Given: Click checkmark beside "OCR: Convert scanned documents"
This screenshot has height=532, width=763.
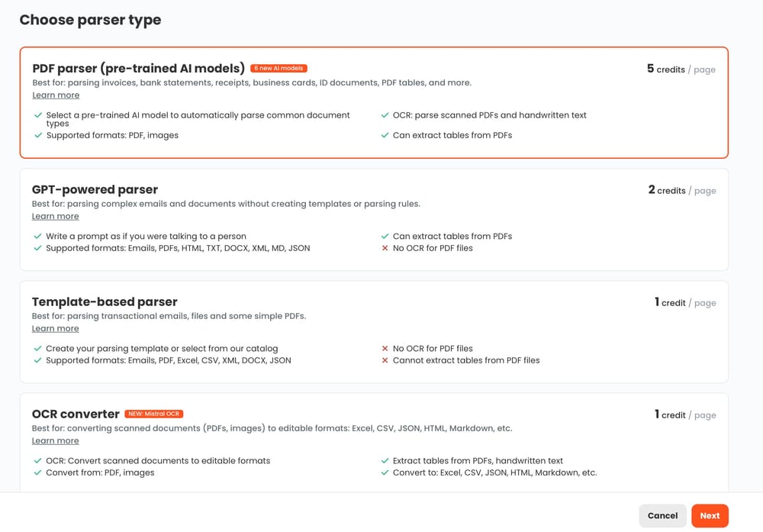Looking at the screenshot, I should pyautogui.click(x=37, y=461).
